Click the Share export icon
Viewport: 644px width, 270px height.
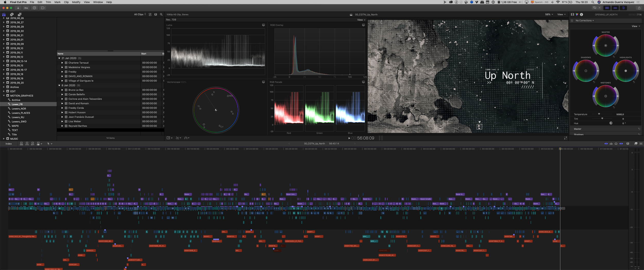coord(639,8)
